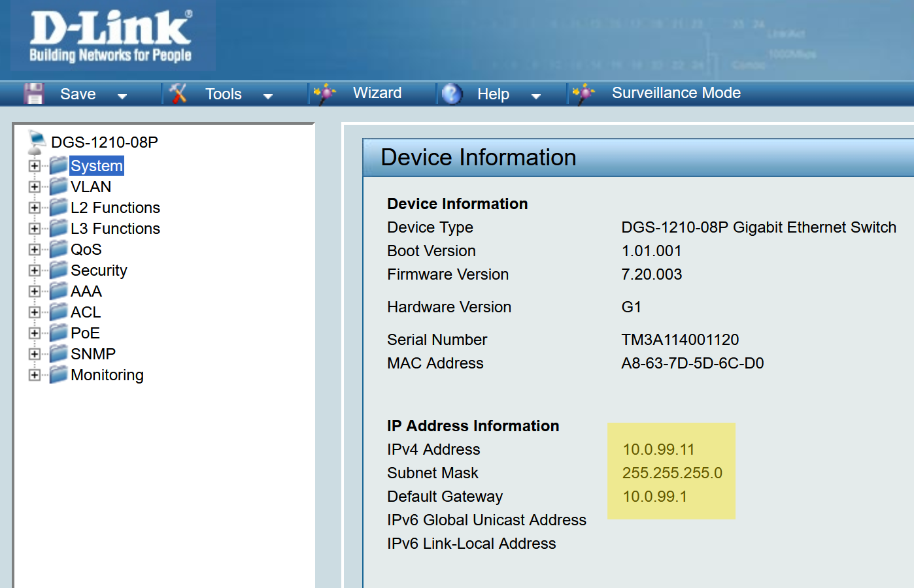Click the System folder icon

(59, 165)
